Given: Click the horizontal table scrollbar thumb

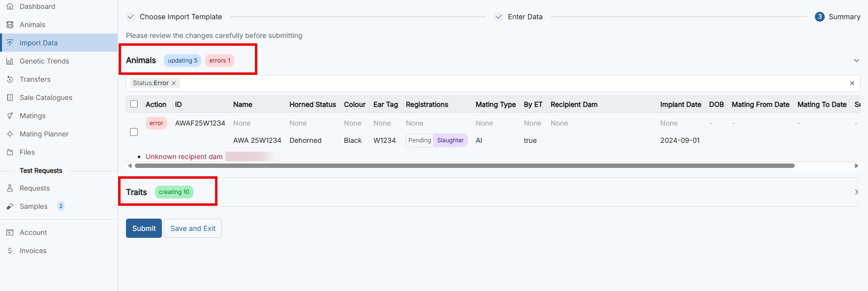Looking at the screenshot, I should pos(465,166).
